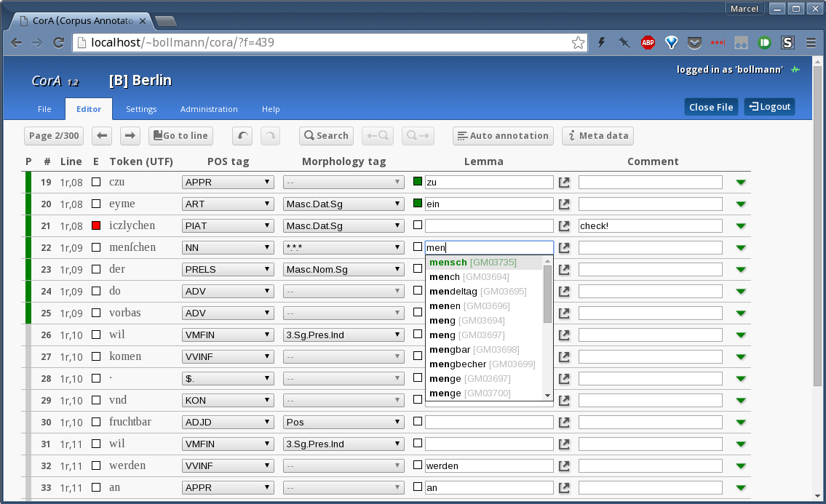Toggle the red error checkbox for iczlychen

[96, 226]
